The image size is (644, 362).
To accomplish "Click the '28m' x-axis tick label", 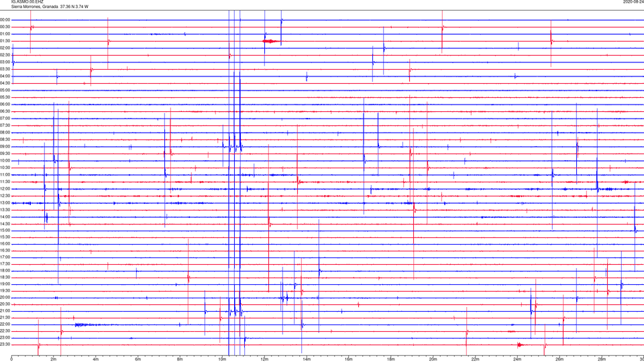I will (x=602, y=359).
